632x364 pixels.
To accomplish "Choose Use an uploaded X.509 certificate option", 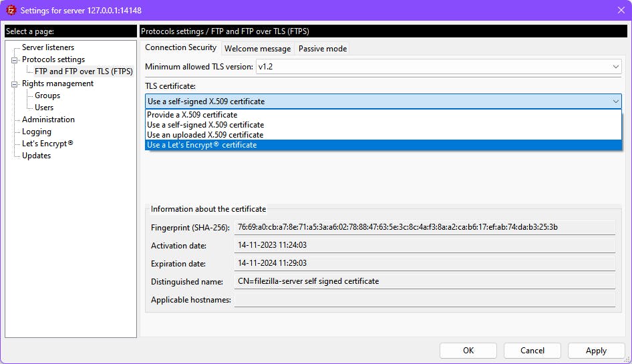I will (x=383, y=135).
